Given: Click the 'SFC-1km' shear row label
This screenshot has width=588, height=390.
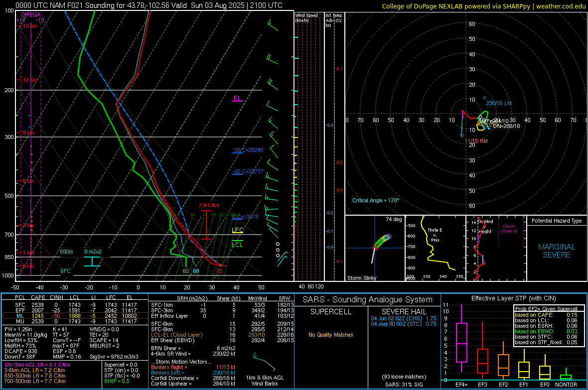Looking at the screenshot, I should [x=161, y=305].
